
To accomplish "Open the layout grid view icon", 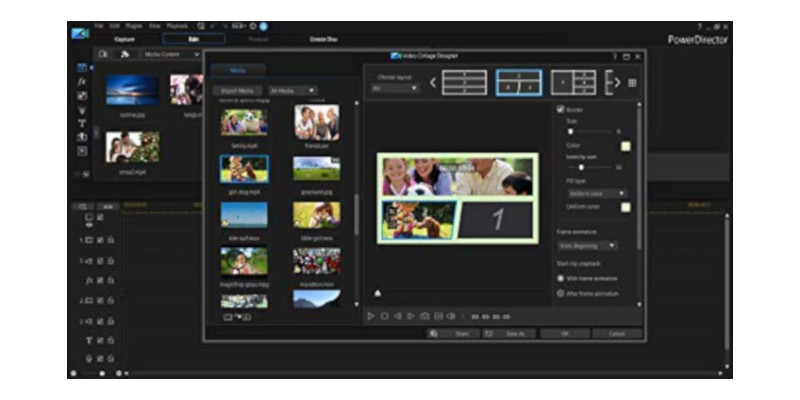I will click(x=631, y=82).
